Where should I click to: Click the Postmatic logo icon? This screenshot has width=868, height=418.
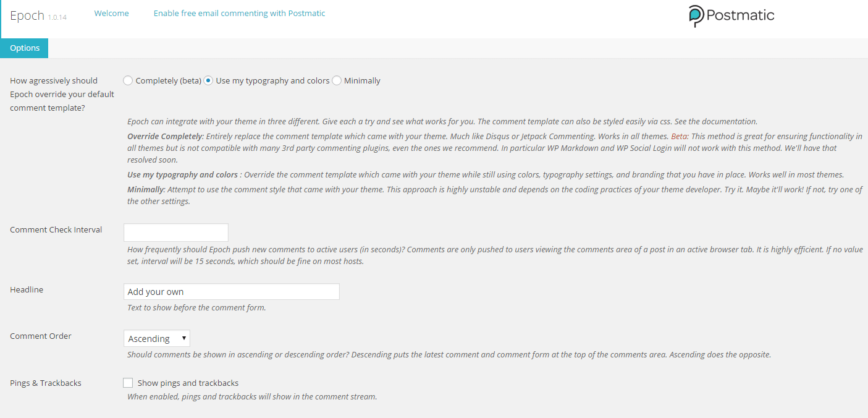[696, 16]
